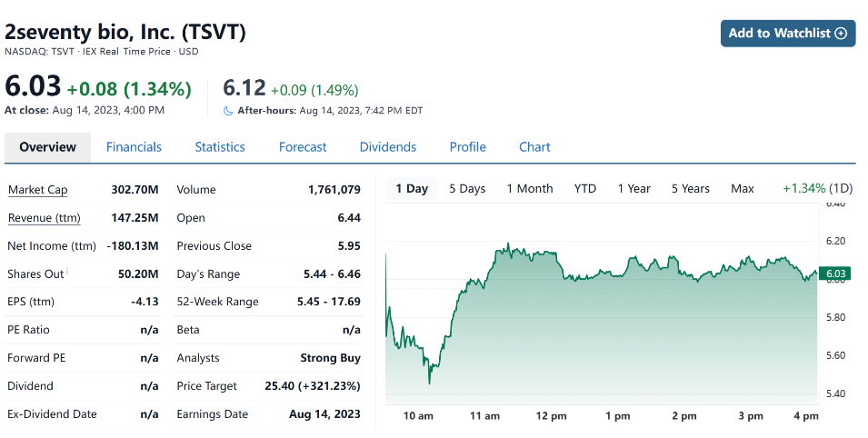Image resolution: width=868 pixels, height=438 pixels.
Task: Switch to the Statistics tab
Action: click(220, 147)
